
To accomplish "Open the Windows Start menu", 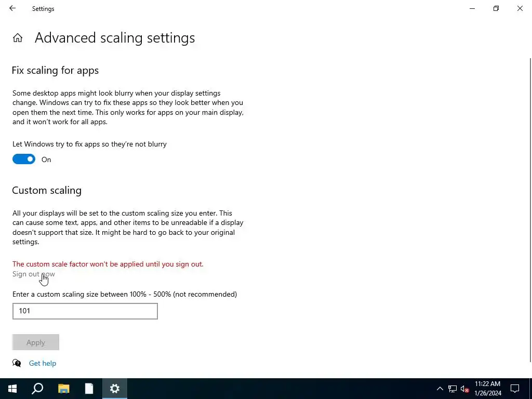I will [12, 389].
